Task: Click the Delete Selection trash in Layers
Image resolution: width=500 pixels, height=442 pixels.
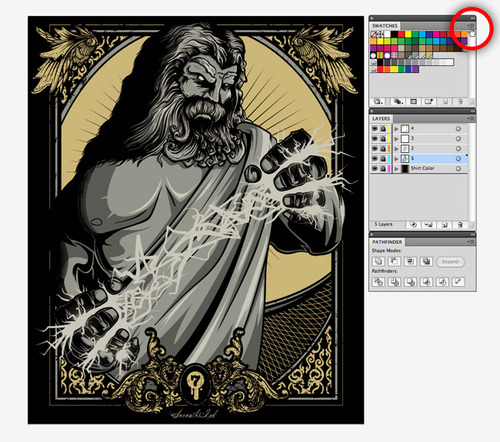Action: (x=460, y=225)
